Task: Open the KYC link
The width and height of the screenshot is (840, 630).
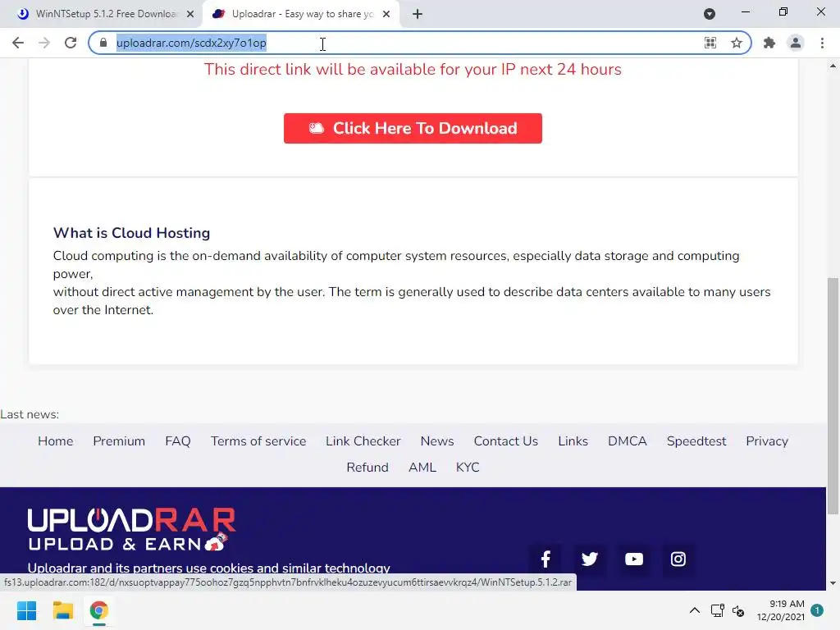Action: point(468,467)
